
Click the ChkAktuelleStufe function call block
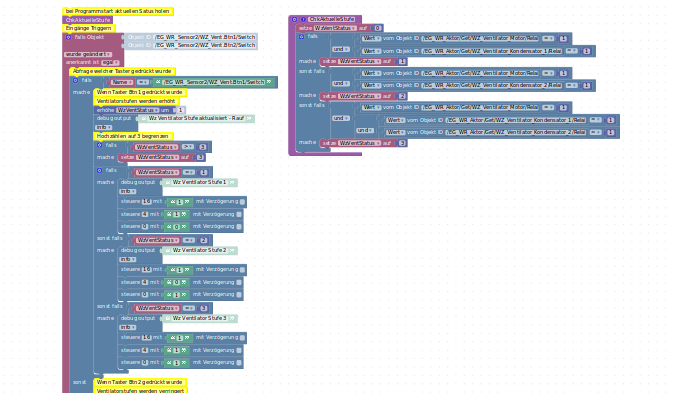[x=88, y=20]
